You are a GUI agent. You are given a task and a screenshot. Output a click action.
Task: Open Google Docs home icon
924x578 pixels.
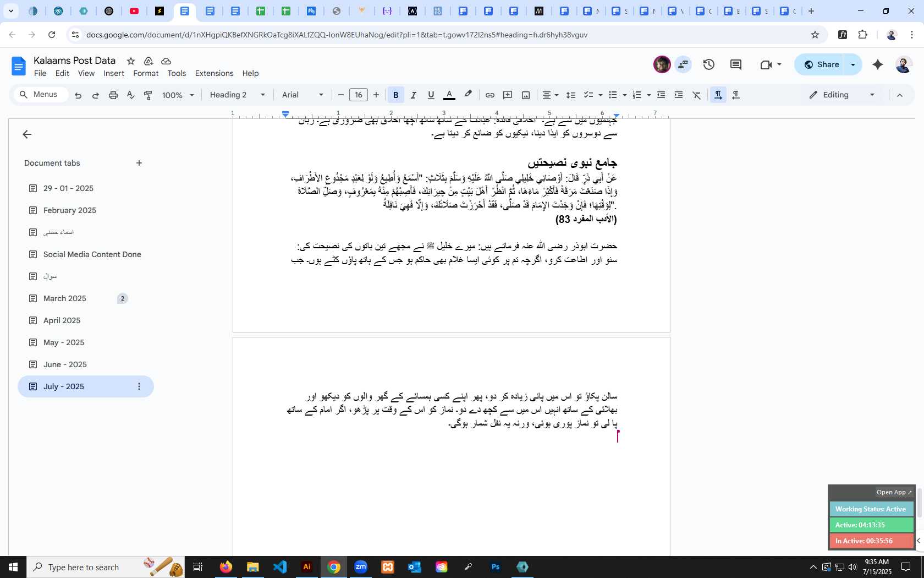click(19, 67)
